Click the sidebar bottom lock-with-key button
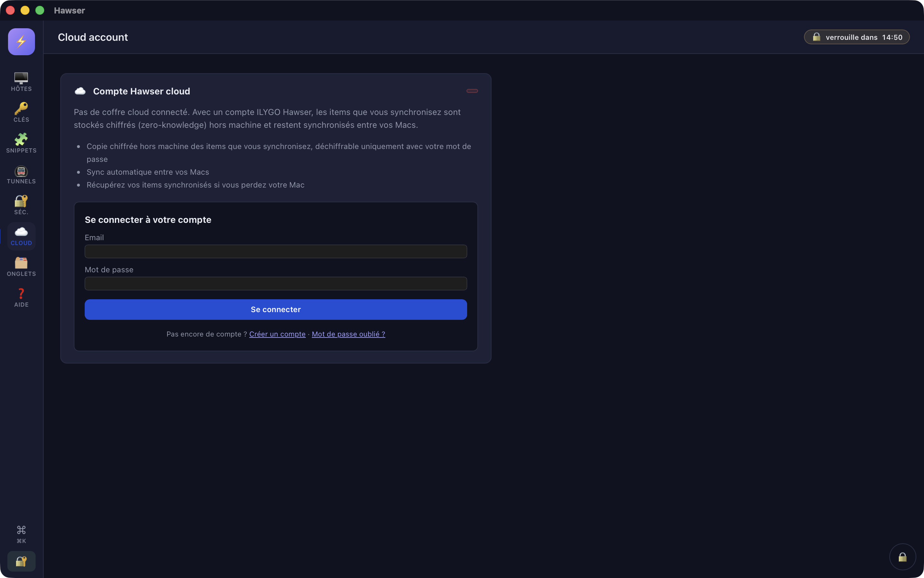 pos(21,561)
